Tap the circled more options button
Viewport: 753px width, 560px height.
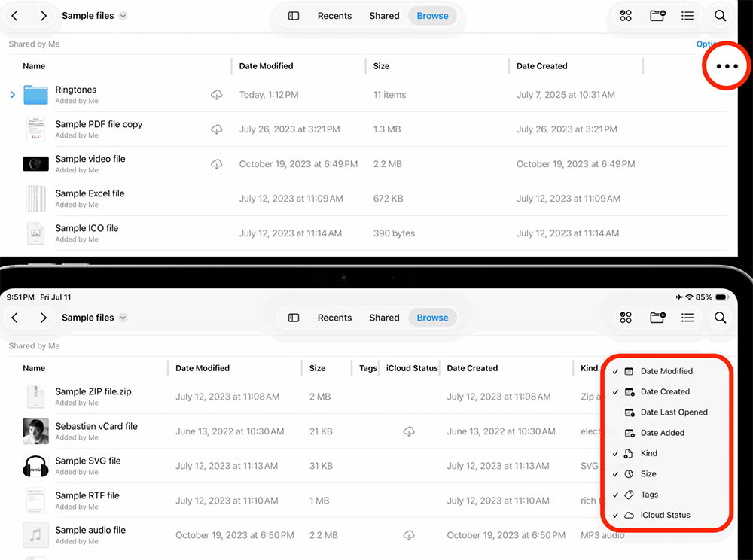(x=725, y=66)
